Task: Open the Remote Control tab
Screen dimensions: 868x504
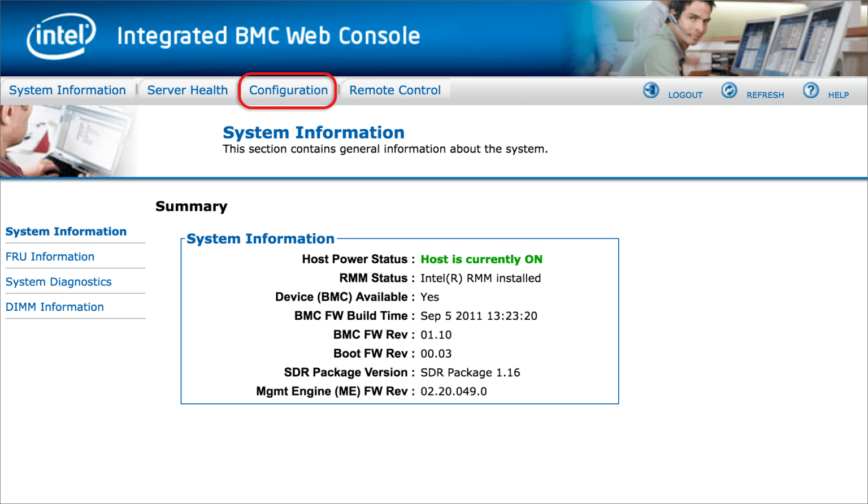Action: tap(395, 90)
